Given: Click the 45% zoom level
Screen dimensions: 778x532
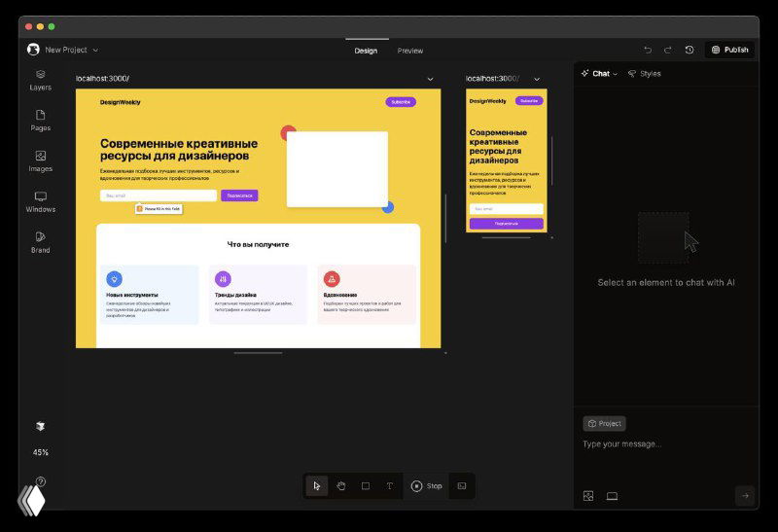Looking at the screenshot, I should [41, 452].
